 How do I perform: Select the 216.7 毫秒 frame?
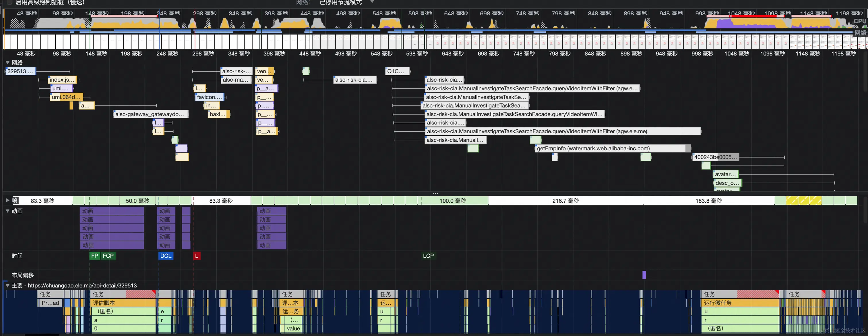pos(565,201)
